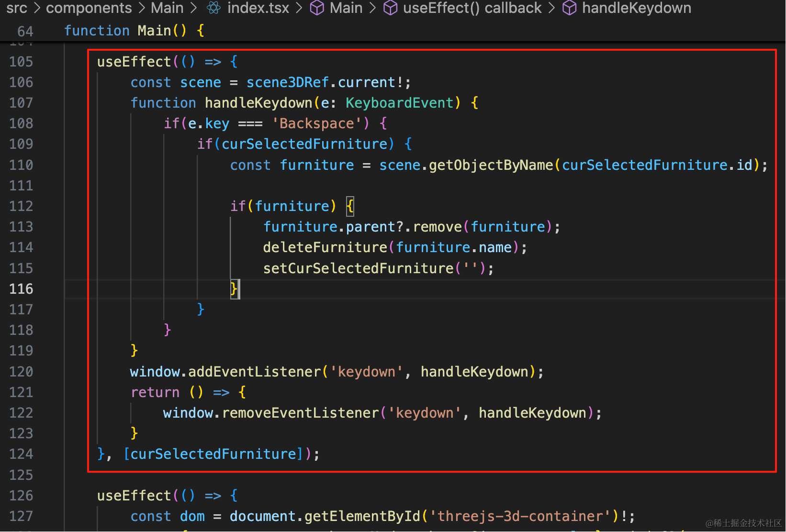The image size is (786, 532).
Task: Expand chevron after components breadcrumb
Action: click(141, 8)
